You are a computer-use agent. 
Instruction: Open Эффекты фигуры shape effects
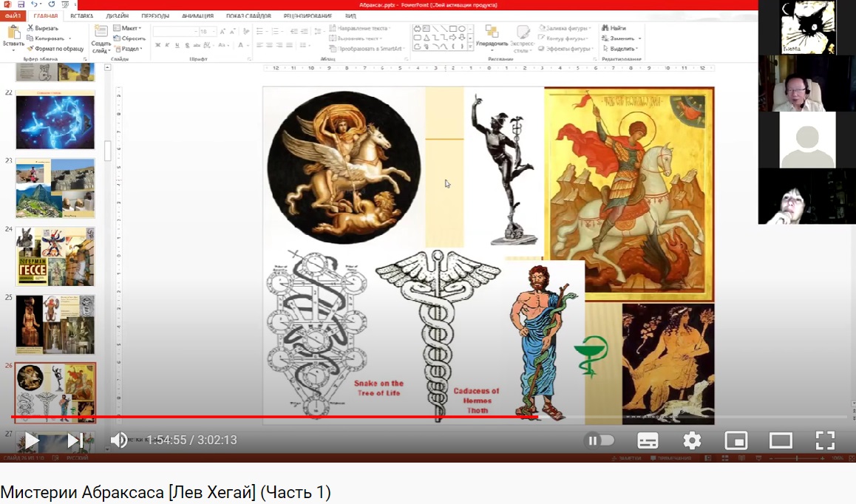[566, 49]
